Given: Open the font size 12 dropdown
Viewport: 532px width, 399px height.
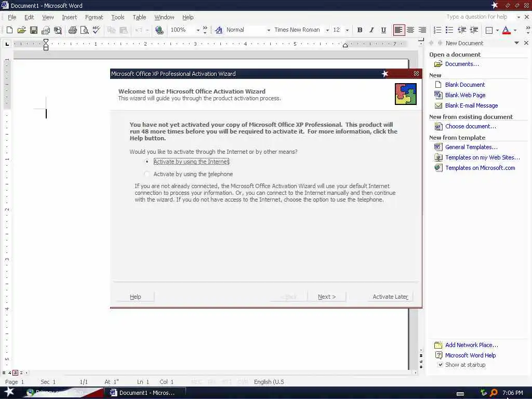Looking at the screenshot, I should 347,30.
